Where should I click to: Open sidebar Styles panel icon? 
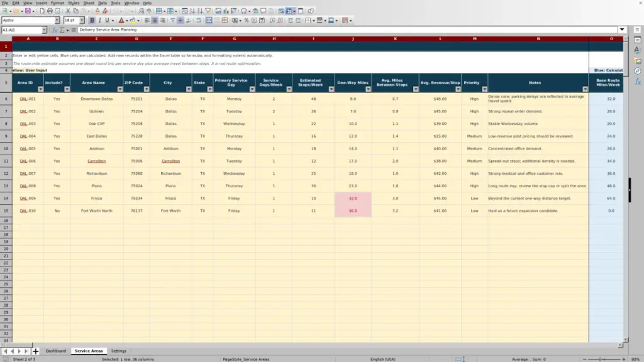click(x=638, y=50)
